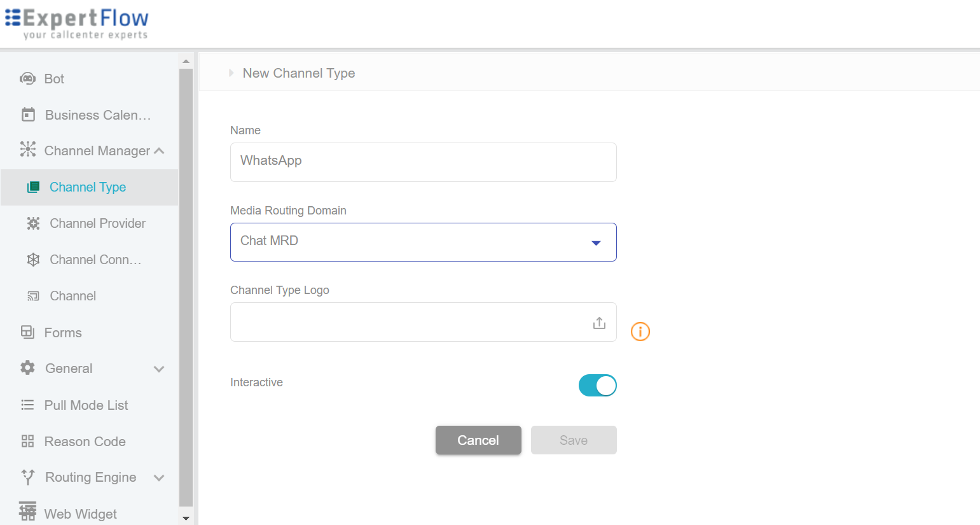Click the ExpertFlow logo
980x525 pixels.
point(76,23)
